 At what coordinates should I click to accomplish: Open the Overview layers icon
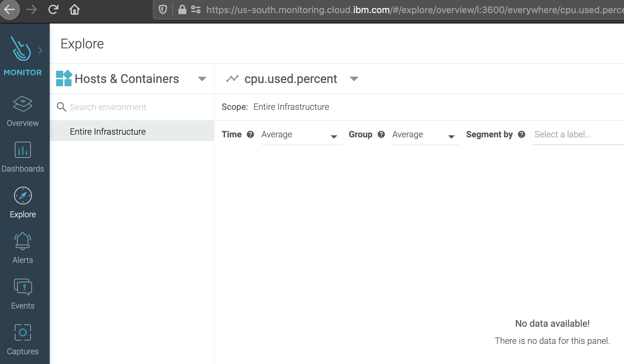click(x=23, y=104)
